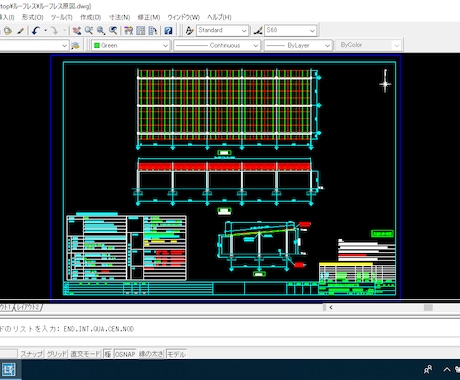
Task: Click the green color swatch square
Action: pos(97,46)
